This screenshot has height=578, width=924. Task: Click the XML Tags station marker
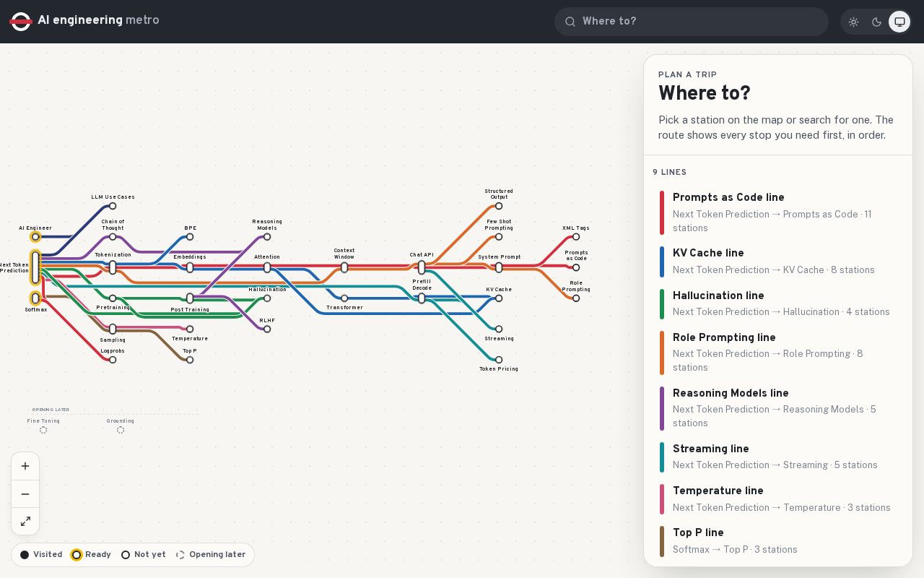[x=576, y=237]
